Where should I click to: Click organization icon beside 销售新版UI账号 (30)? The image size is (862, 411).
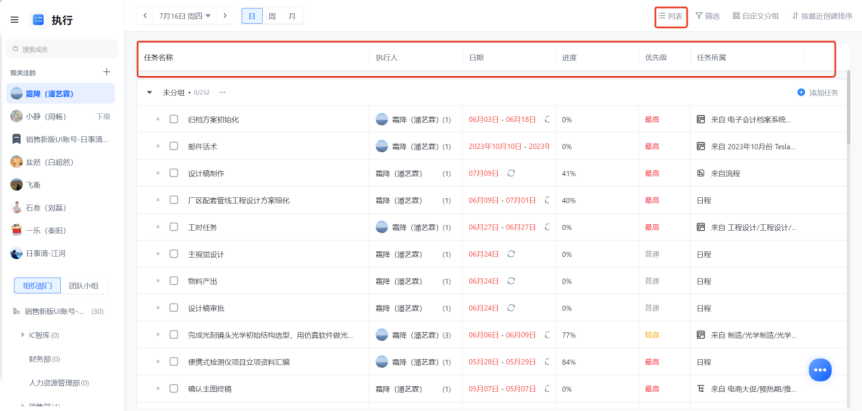[16, 312]
